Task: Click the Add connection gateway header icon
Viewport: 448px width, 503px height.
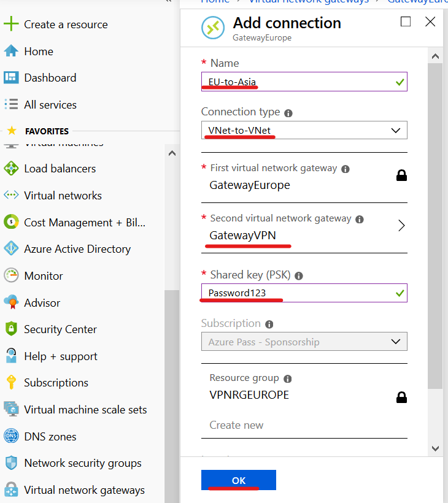Action: [x=213, y=28]
